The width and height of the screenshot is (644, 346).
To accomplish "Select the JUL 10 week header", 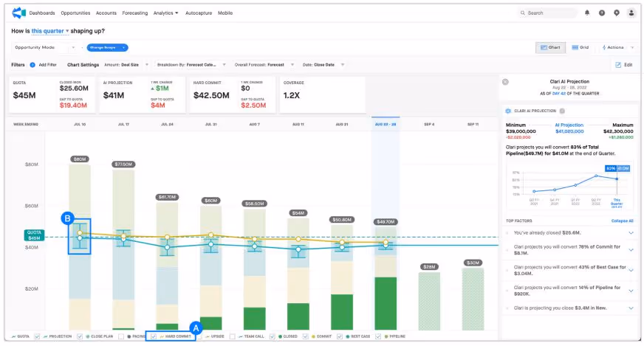I will pyautogui.click(x=80, y=125).
